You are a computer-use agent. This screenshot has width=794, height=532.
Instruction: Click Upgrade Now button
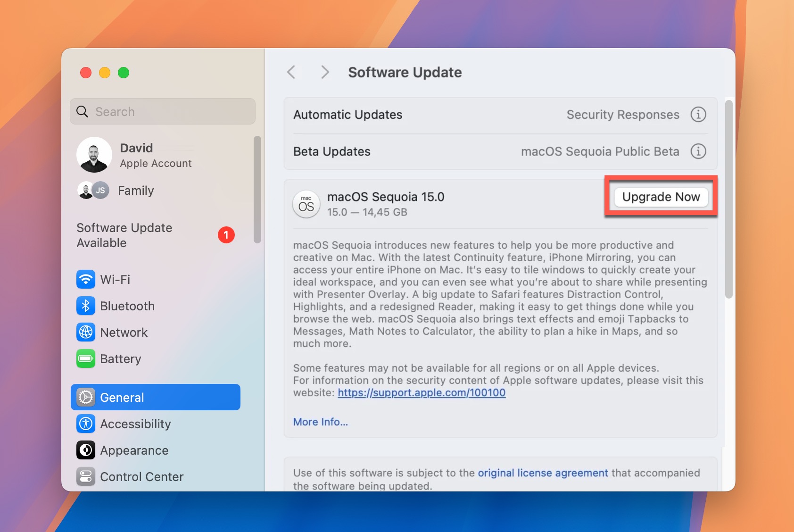pos(661,197)
